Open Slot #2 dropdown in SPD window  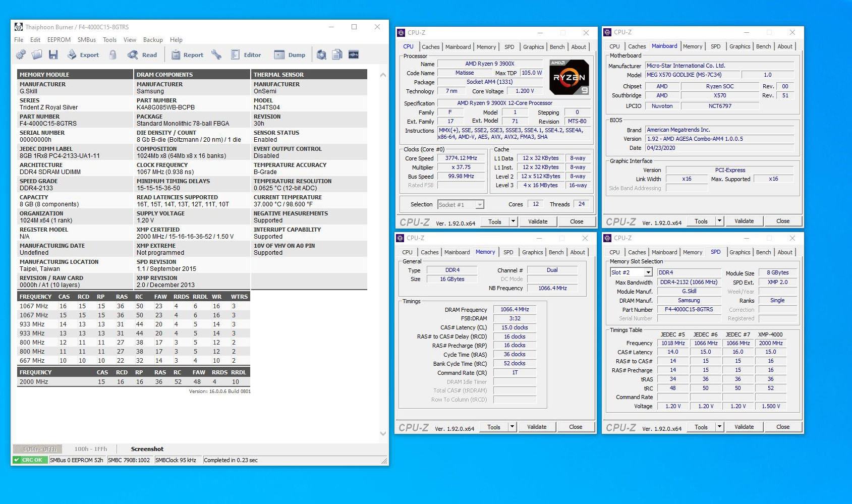tap(631, 272)
